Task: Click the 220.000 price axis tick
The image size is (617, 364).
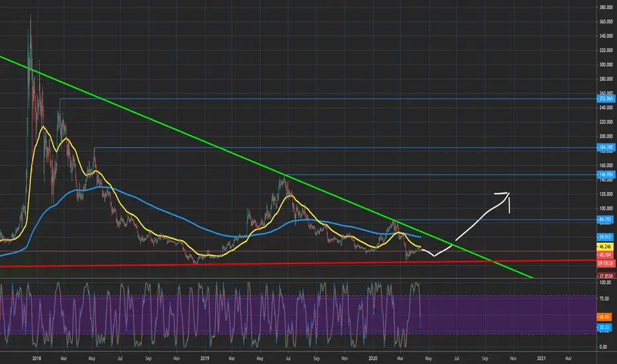Action: click(606, 122)
